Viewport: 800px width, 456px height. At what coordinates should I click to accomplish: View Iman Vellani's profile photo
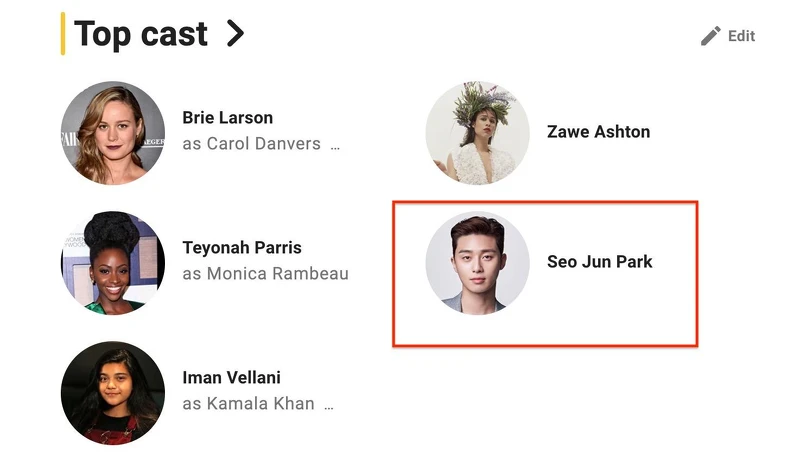coord(113,392)
